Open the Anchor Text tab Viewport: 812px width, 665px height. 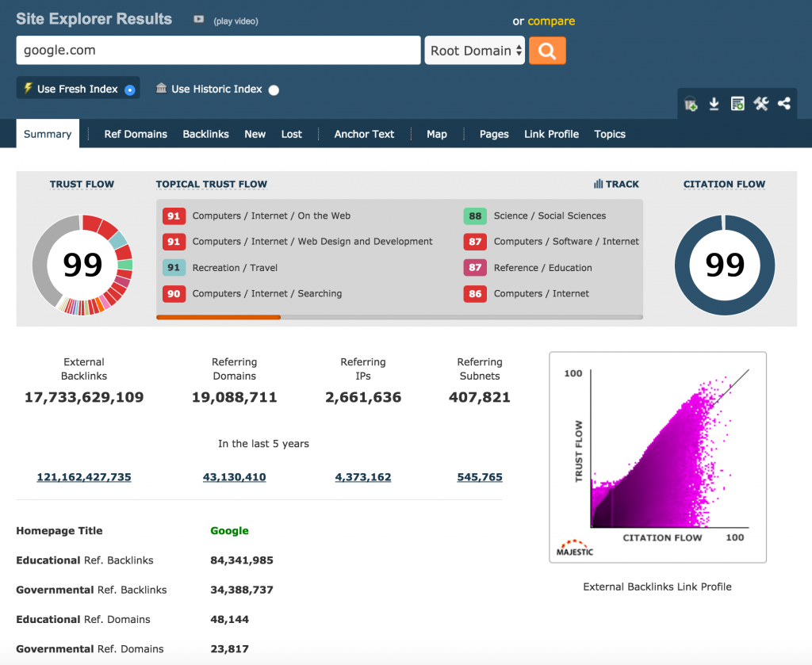(364, 134)
